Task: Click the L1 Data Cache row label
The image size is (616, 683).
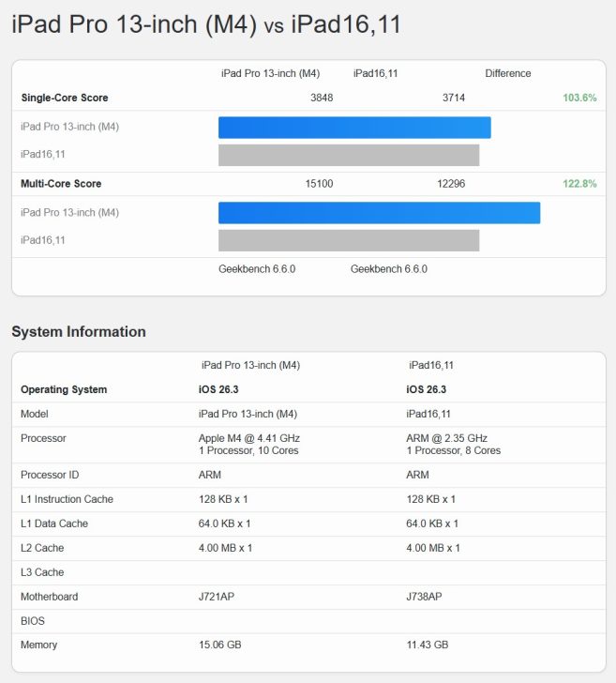Action: pyautogui.click(x=54, y=524)
